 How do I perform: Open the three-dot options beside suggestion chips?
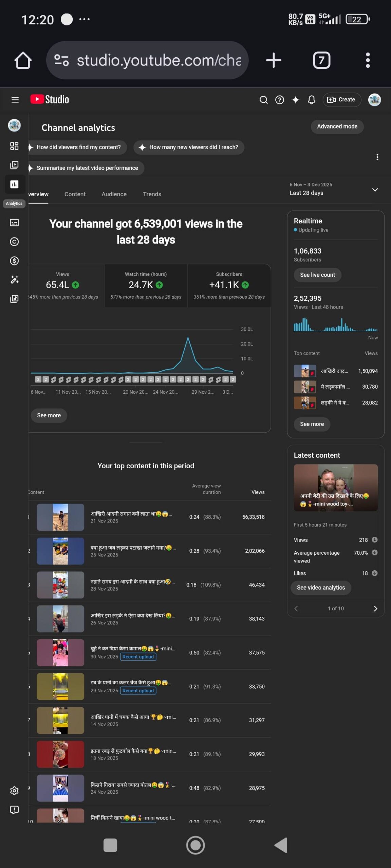point(377,157)
